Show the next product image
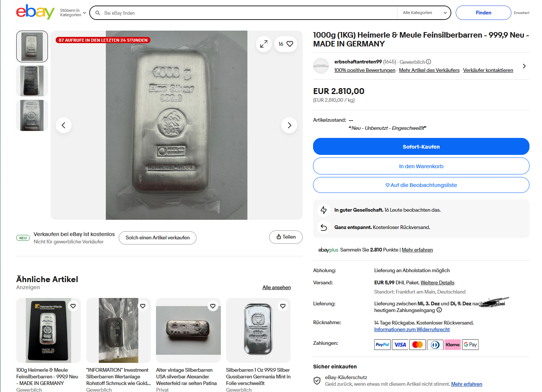Screen dimensions: 542x392 pos(289,125)
